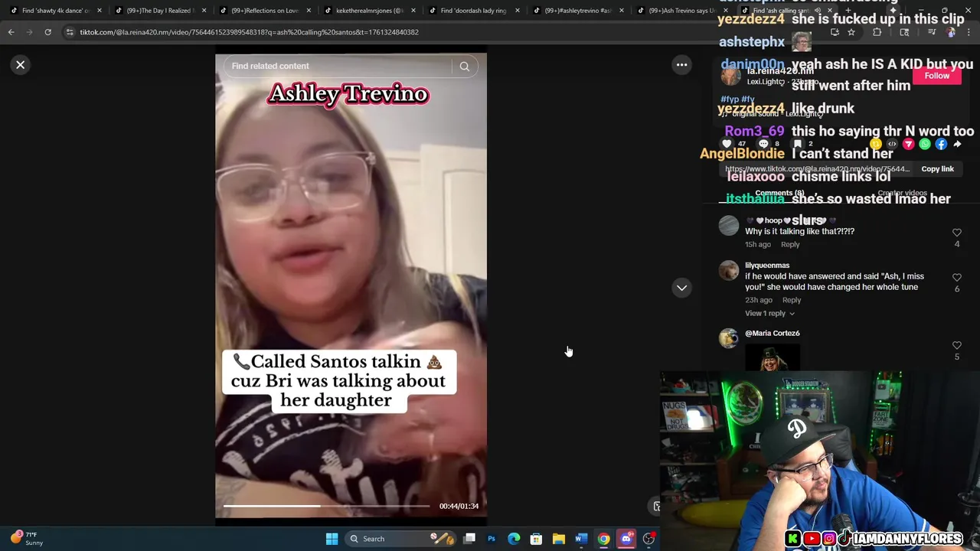Viewport: 980px width, 551px height.
Task: Bookmark page with star icon
Action: pos(851,32)
